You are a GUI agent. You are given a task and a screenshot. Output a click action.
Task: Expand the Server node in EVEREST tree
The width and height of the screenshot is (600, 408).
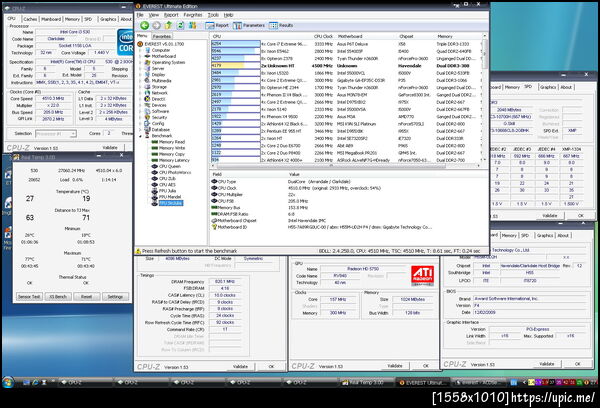pos(140,69)
